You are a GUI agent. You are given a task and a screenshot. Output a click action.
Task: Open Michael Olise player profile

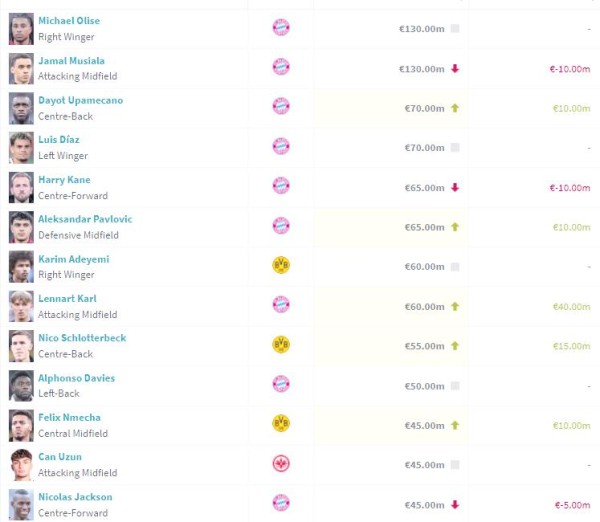click(69, 21)
